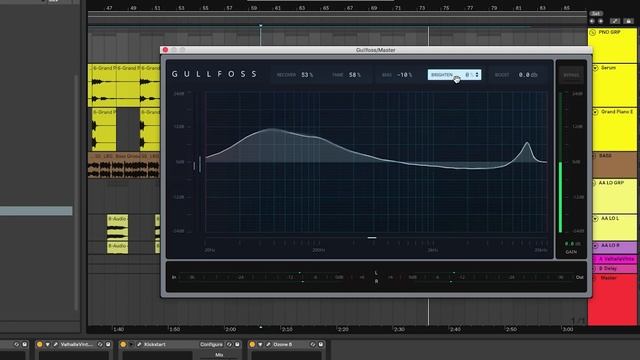Click the Tame 58% control in Gullfoss
Image resolution: width=640 pixels, height=360 pixels.
point(347,75)
